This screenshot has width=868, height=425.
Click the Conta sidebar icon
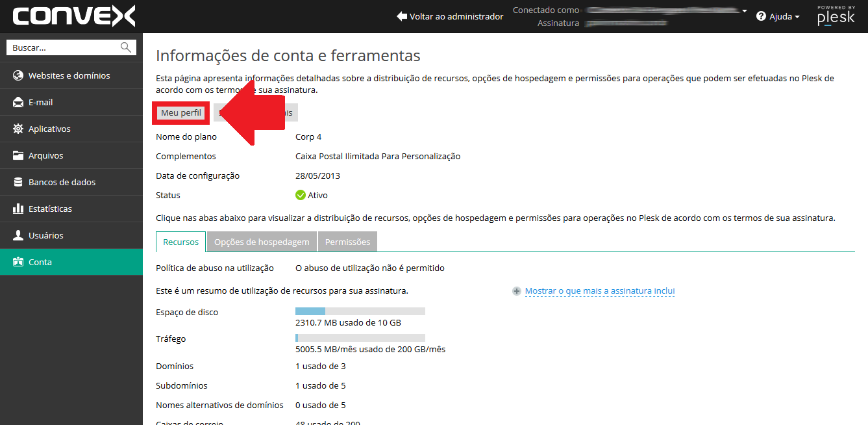[18, 262]
